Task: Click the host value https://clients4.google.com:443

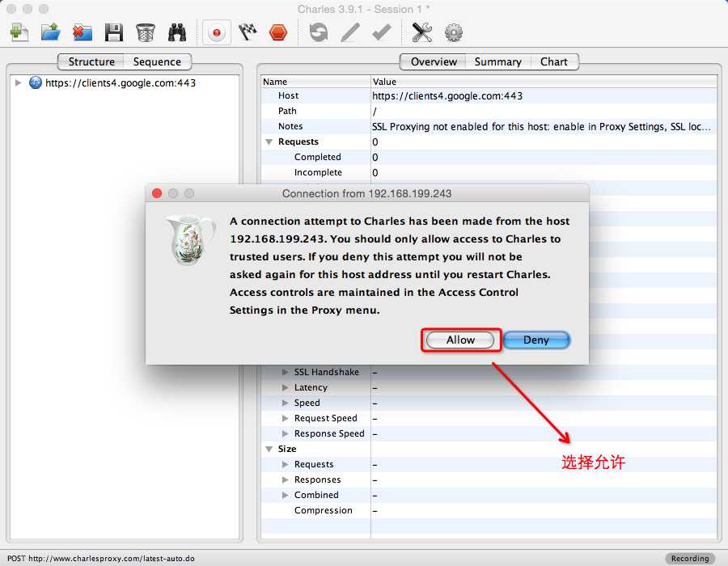Action: coord(447,96)
